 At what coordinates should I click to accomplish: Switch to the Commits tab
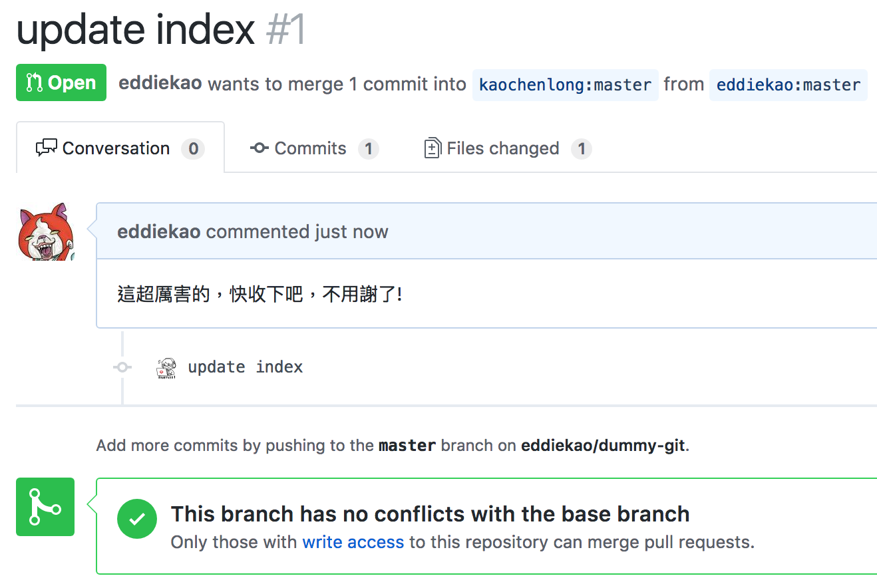[310, 148]
